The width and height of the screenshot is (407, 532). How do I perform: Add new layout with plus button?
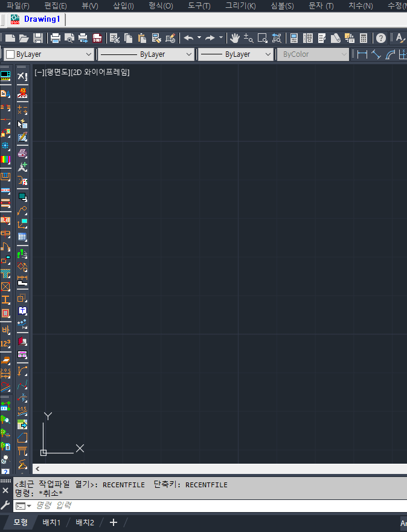[113, 522]
